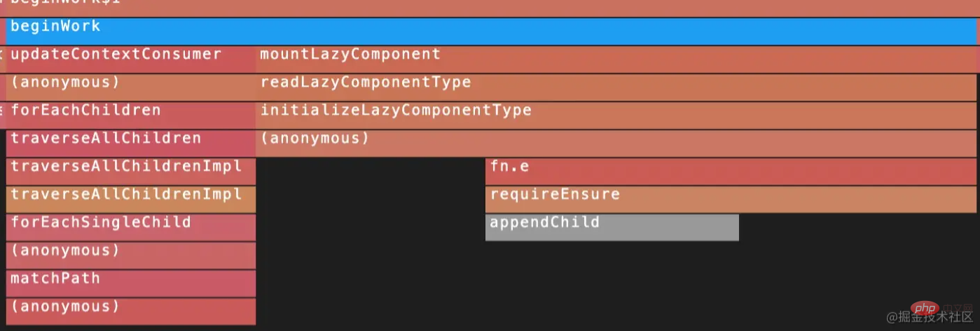Click the gray appendChild frame
This screenshot has height=331, width=980.
(x=612, y=227)
